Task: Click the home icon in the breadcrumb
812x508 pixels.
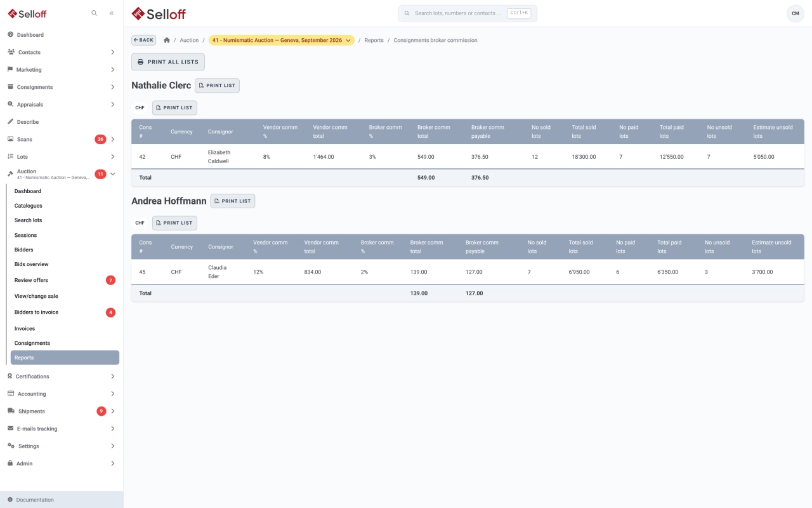Action: point(167,40)
